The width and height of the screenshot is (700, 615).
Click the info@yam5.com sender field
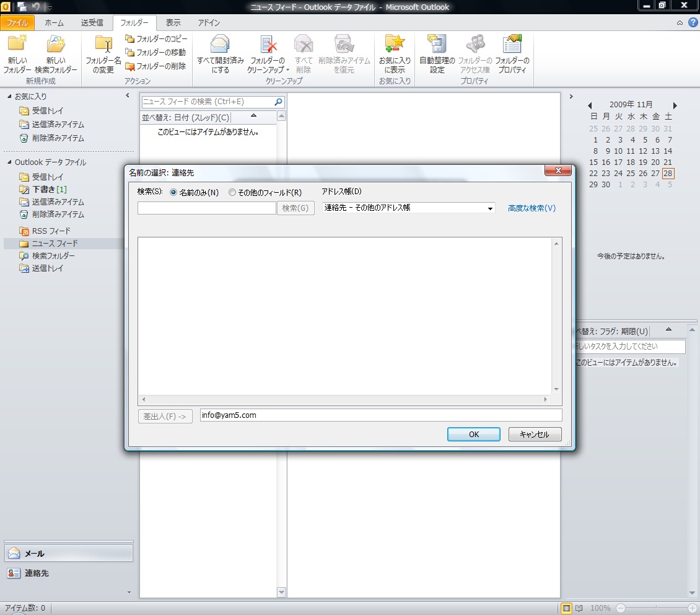coord(381,415)
